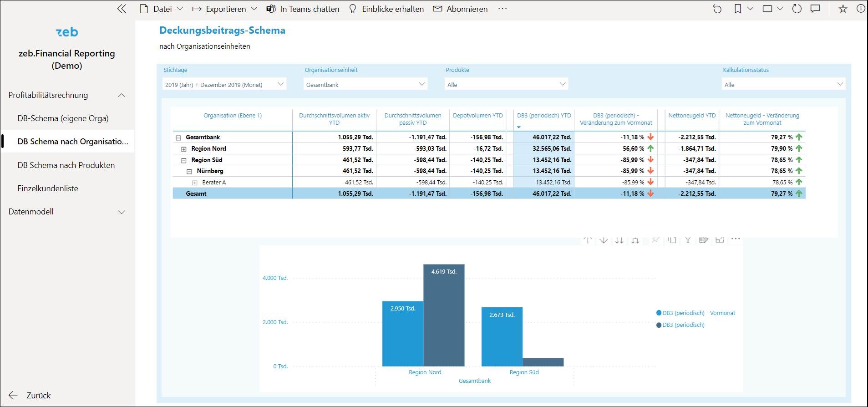Open chart's more options ellipsis
The height and width of the screenshot is (407, 868).
736,239
